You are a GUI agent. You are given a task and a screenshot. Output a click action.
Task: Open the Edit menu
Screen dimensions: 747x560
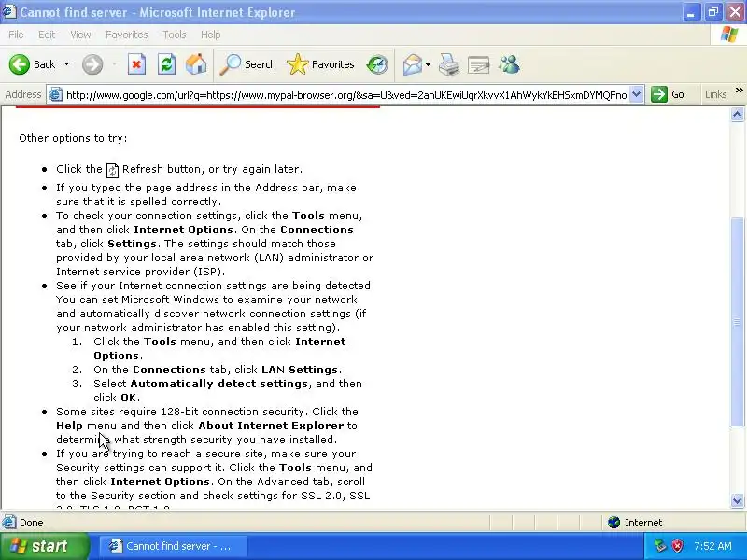[47, 35]
